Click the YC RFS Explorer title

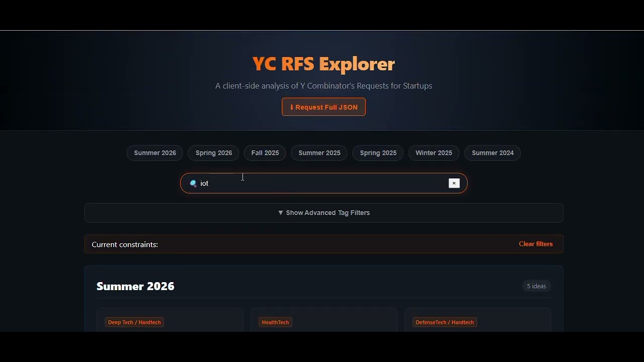[324, 64]
